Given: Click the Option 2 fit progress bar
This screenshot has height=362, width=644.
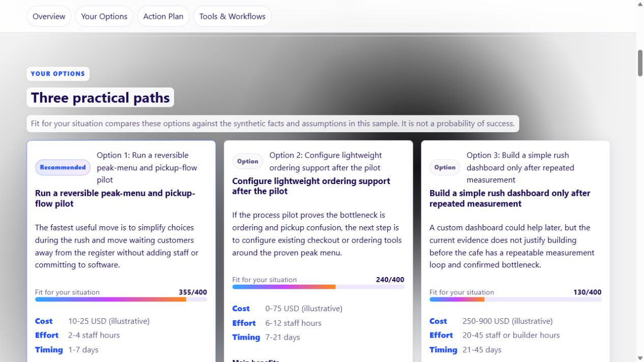Looking at the screenshot, I should point(318,287).
